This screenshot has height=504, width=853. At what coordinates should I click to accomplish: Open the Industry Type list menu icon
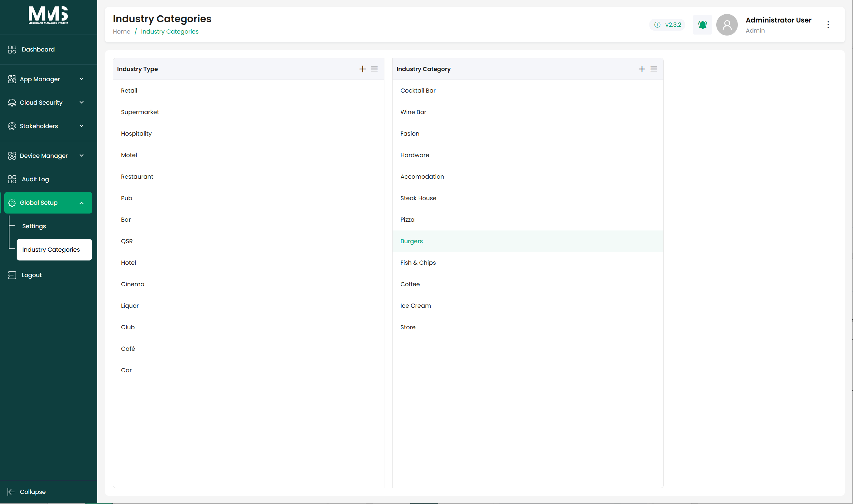[x=375, y=69]
